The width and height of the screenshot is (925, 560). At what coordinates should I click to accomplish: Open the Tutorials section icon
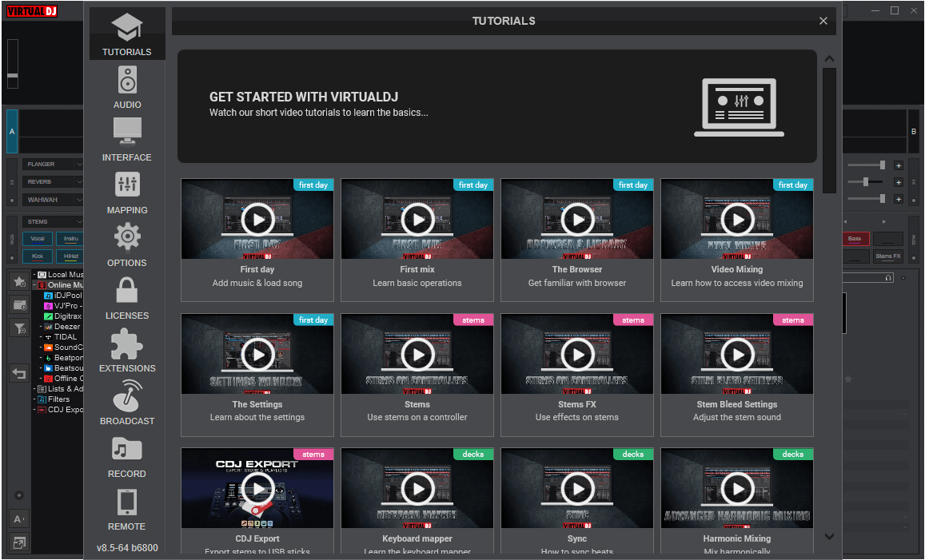click(x=127, y=27)
